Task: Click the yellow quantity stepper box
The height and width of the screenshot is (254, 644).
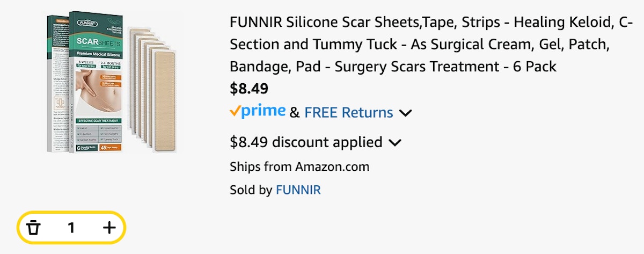Action: point(71,228)
